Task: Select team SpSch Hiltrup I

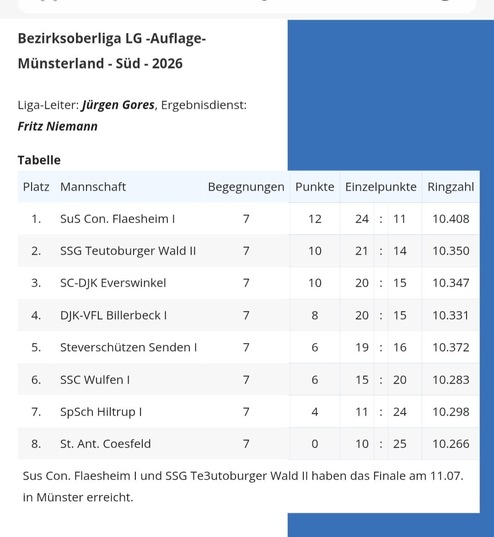Action: point(101,412)
